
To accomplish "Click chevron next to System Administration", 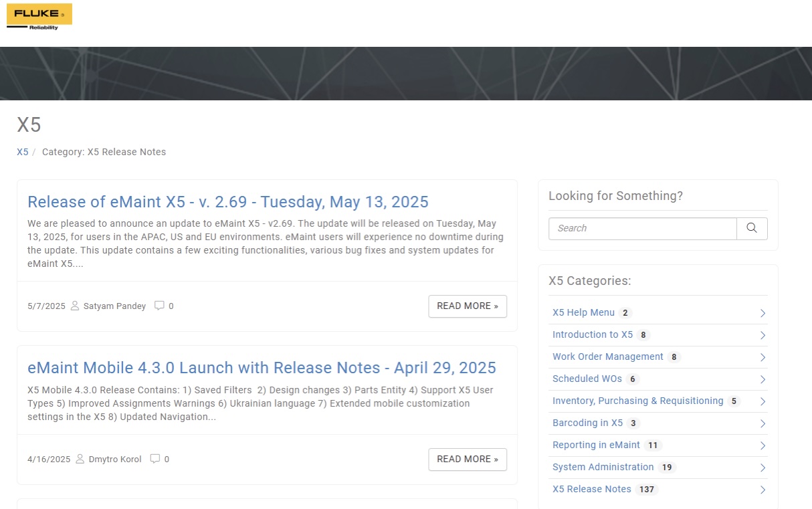I will (763, 468).
